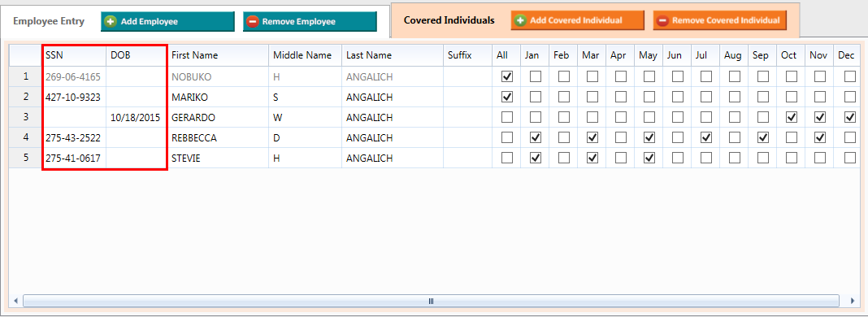Image resolution: width=868 pixels, height=317 pixels.
Task: Uncheck the Nov checkbox for GERARDO
Action: (820, 117)
